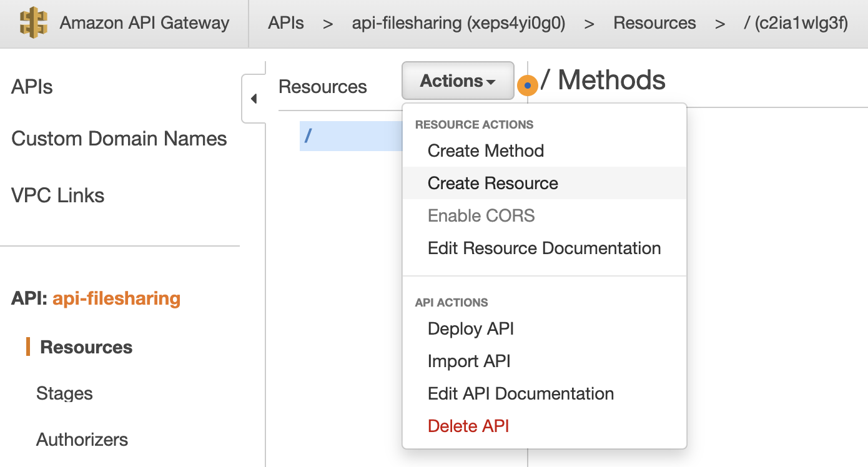Navigate to Custom Domain Names
This screenshot has height=467, width=868.
tap(119, 139)
